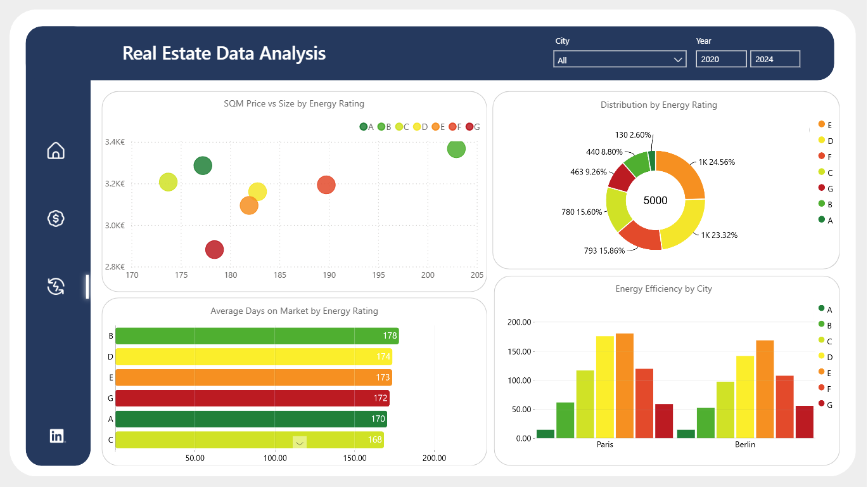The height and width of the screenshot is (487, 868).
Task: Select the energy lightning refresh sidebar icon
Action: [x=56, y=287]
